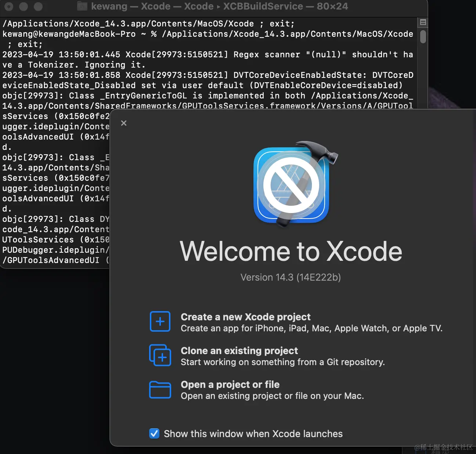Click Create a new Xcode project

pos(245,317)
